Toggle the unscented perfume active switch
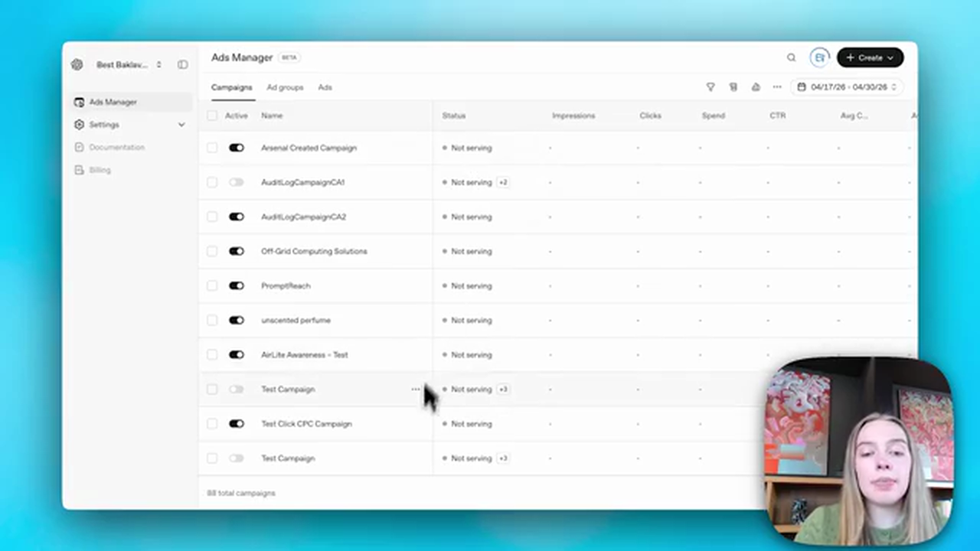 click(236, 320)
